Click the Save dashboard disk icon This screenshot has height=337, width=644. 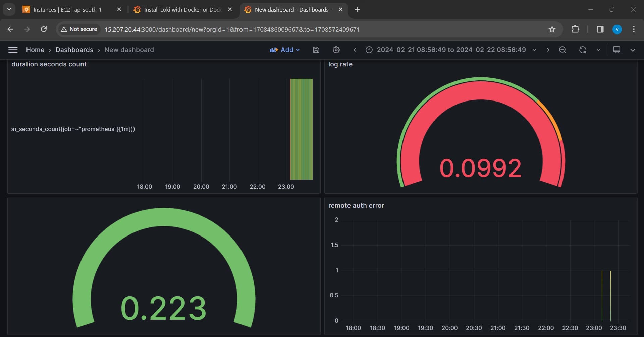[x=316, y=50]
